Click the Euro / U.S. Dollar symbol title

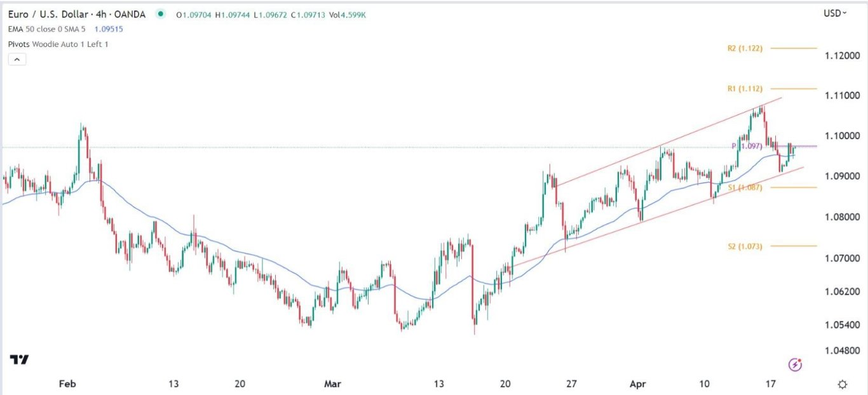pos(77,14)
